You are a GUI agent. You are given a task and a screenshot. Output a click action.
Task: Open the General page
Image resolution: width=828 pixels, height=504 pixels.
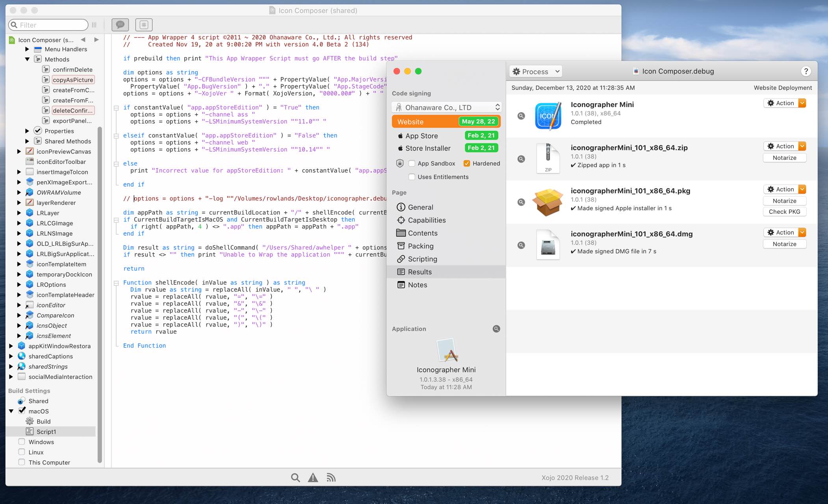446,207
